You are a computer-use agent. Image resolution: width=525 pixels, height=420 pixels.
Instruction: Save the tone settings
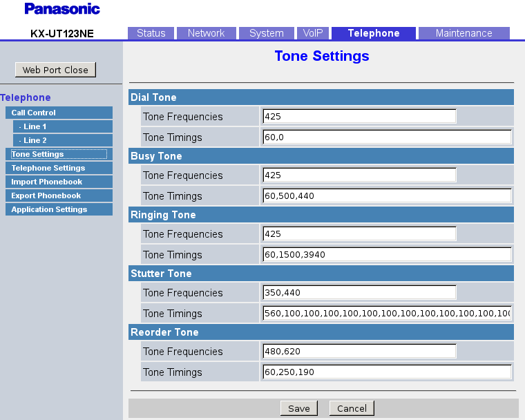[x=298, y=408]
